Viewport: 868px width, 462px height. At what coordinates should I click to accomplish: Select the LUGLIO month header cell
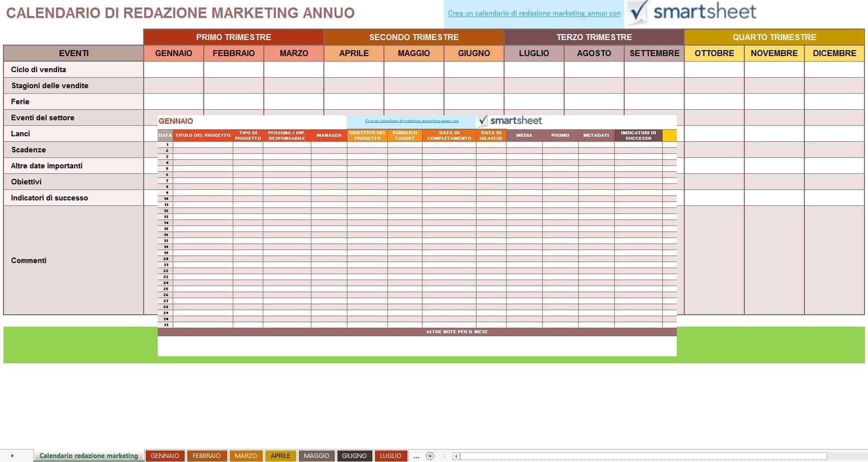click(x=534, y=53)
